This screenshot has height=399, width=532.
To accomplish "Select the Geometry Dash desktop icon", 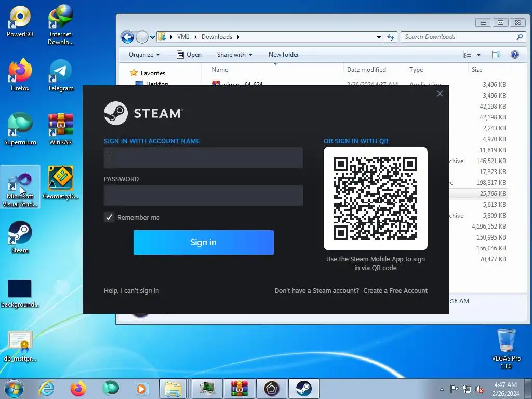I will point(60,182).
